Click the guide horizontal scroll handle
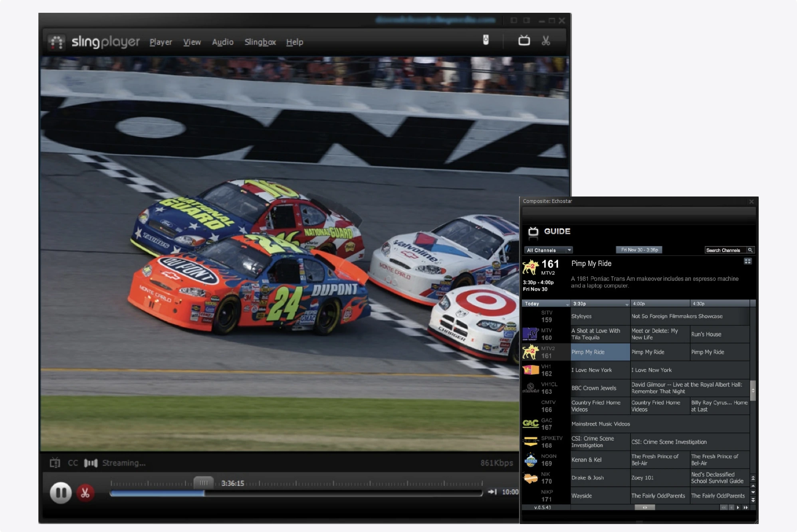The width and height of the screenshot is (797, 532). [644, 507]
